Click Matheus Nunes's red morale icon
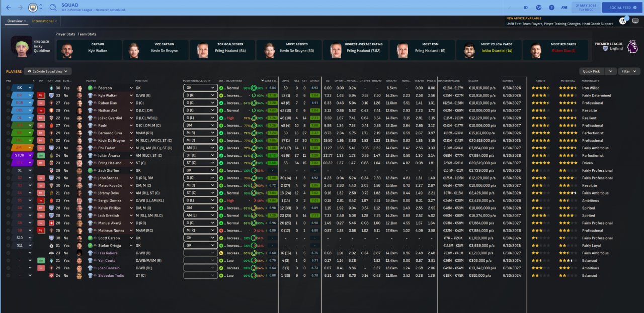Image resolution: width=644 pixels, height=313 pixels. click(221, 231)
